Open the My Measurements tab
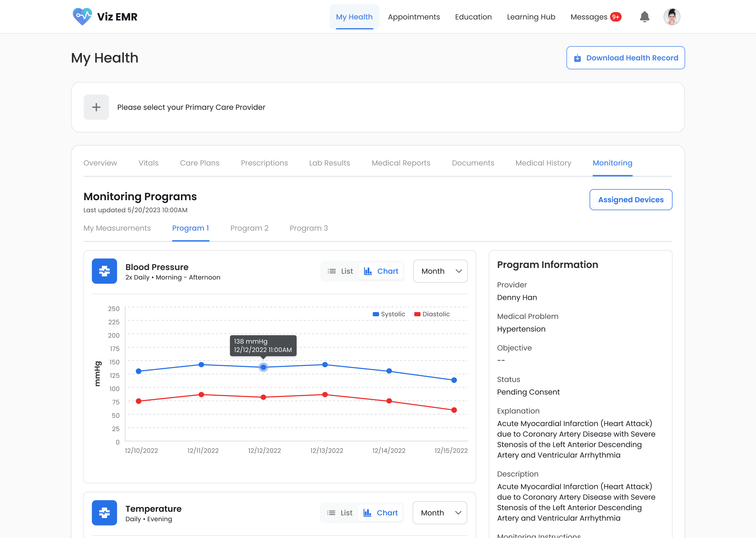Screen dimensions: 756x538 [117, 228]
